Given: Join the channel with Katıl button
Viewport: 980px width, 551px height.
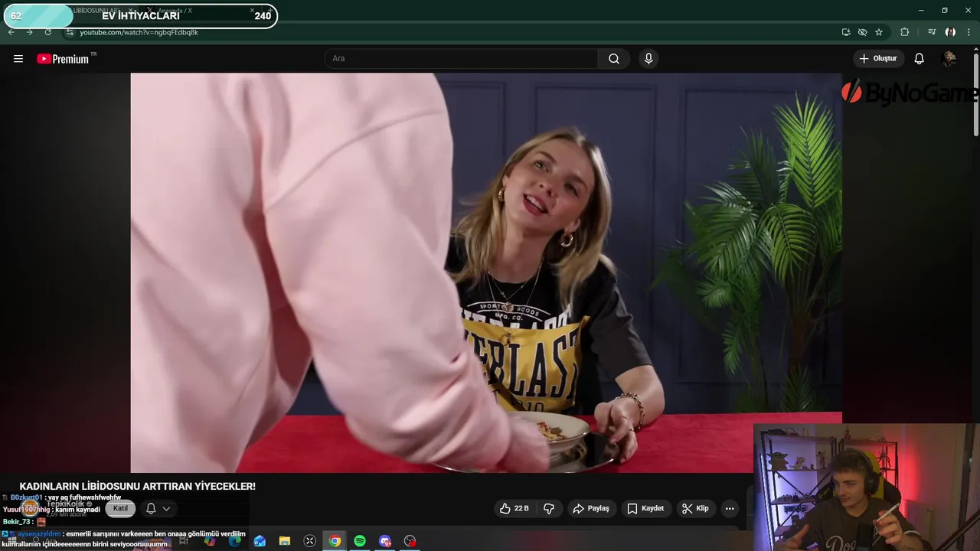Looking at the screenshot, I should tap(120, 508).
